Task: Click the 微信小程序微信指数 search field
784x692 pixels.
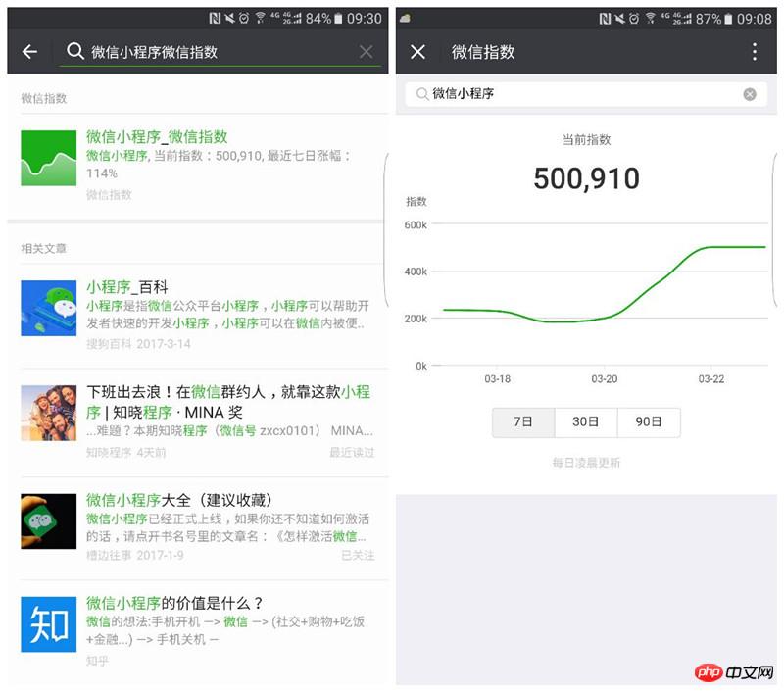Action: (x=220, y=52)
